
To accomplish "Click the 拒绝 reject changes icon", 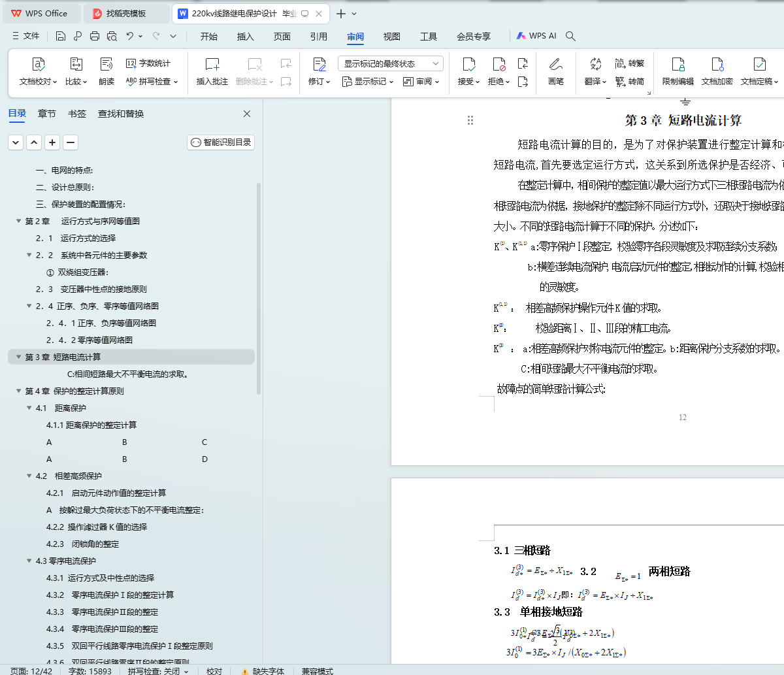I will pyautogui.click(x=498, y=64).
